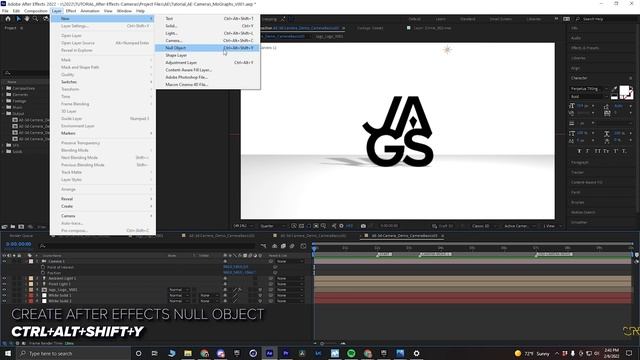Open the 1 View layout dropdown

[552, 226]
